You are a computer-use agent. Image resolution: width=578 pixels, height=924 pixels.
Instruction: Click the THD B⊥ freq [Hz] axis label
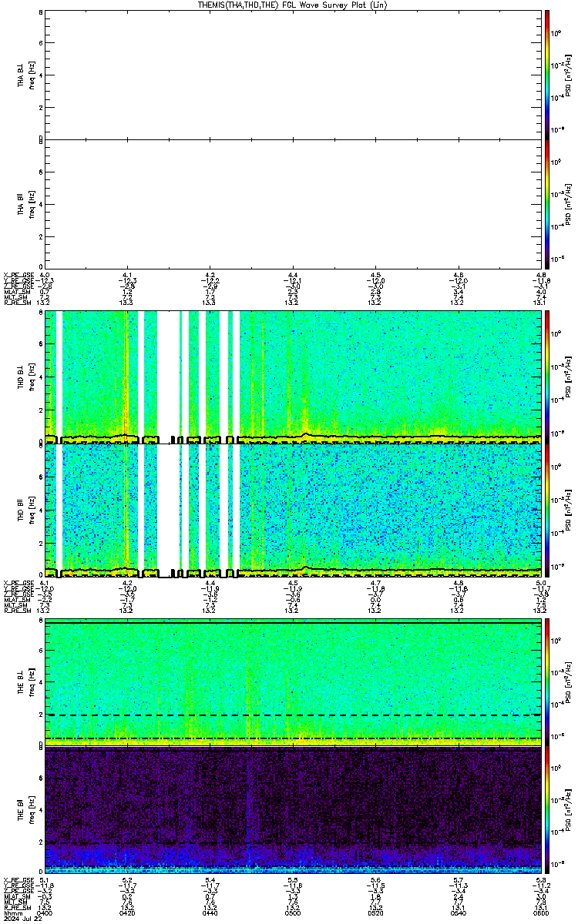[x=30, y=377]
